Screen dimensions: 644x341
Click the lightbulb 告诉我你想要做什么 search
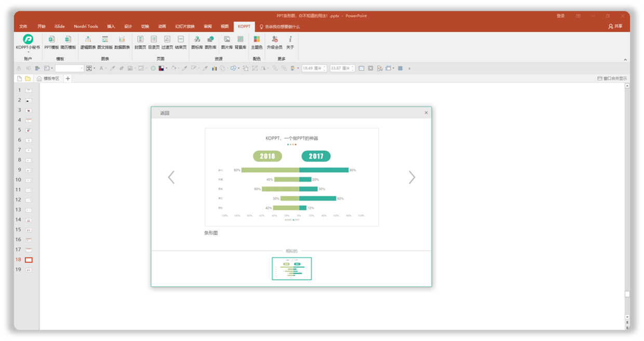click(x=279, y=27)
